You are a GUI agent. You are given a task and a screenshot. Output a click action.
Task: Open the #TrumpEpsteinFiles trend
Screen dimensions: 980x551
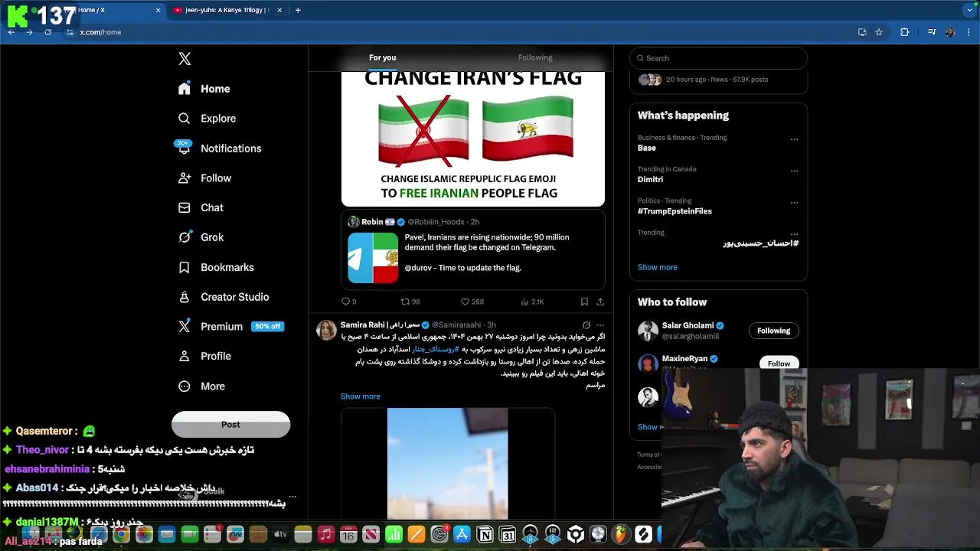click(675, 211)
